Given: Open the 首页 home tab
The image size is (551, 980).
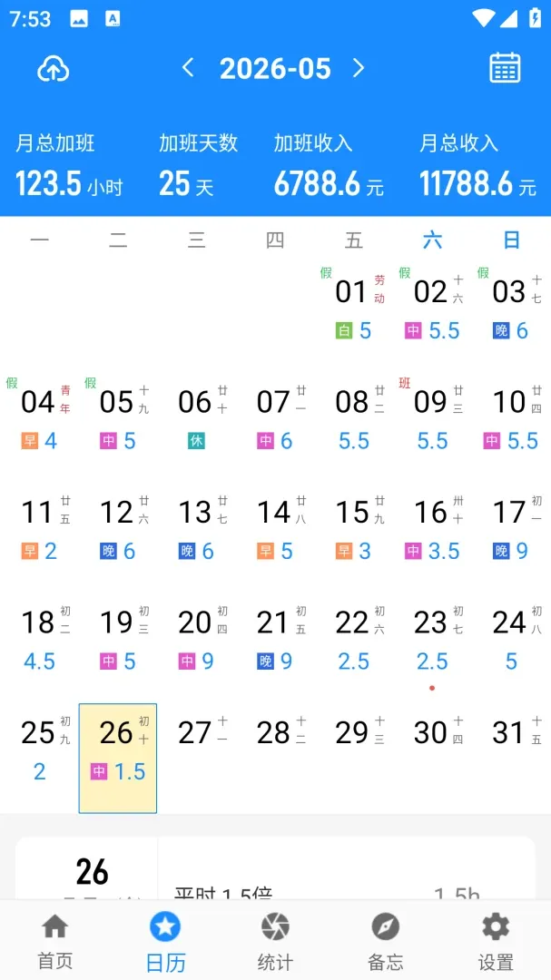Looking at the screenshot, I should (x=55, y=941).
